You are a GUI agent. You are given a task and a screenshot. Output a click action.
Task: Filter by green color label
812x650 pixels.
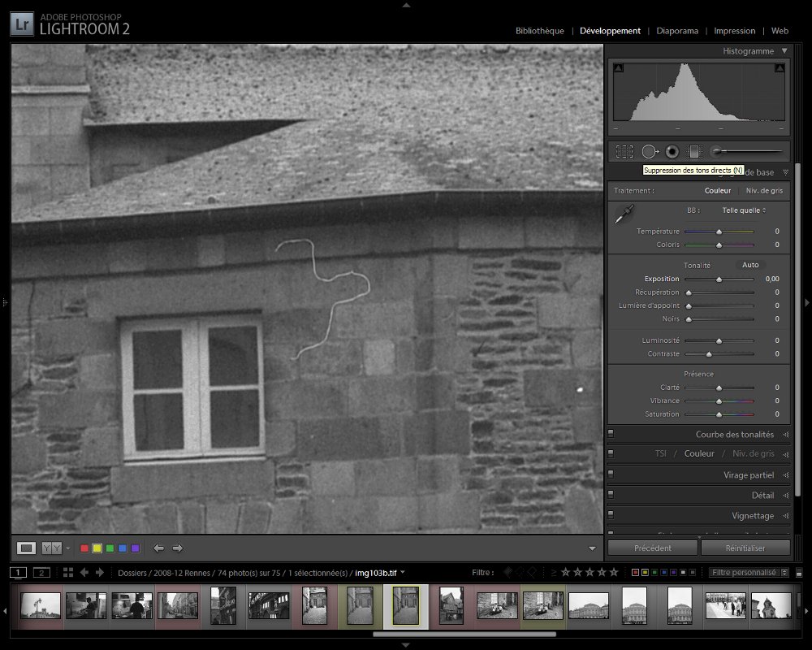click(x=654, y=572)
